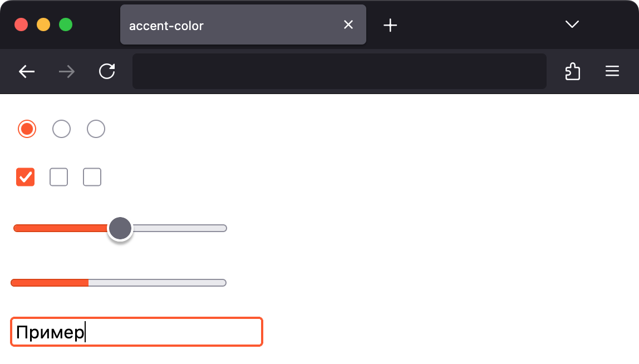Click the selected orange radio button
639x364 pixels.
27,129
